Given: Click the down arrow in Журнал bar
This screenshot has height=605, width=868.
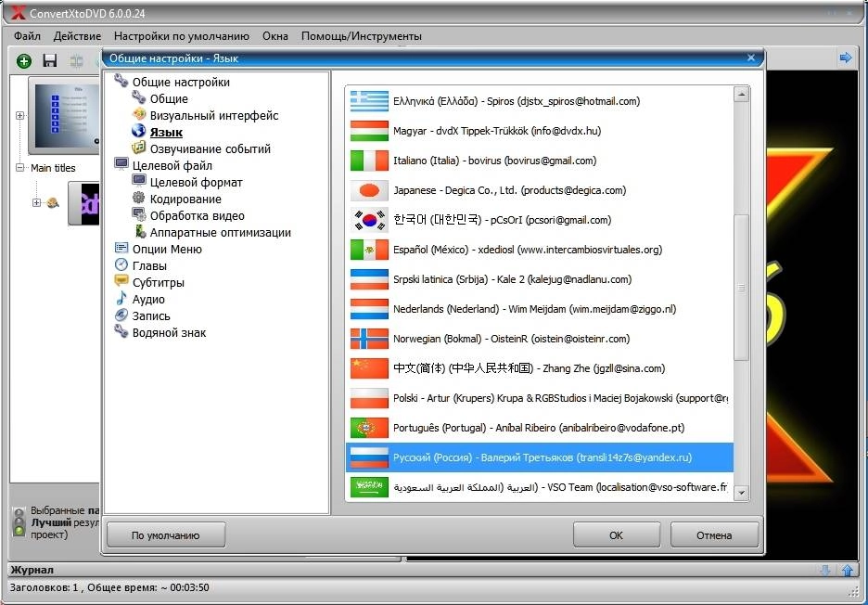Looking at the screenshot, I should 825,570.
